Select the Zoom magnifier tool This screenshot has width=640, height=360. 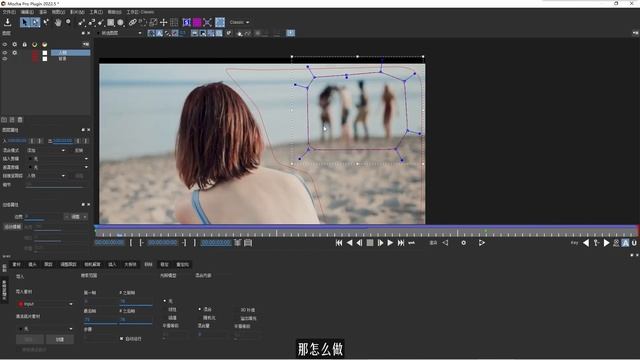68,22
